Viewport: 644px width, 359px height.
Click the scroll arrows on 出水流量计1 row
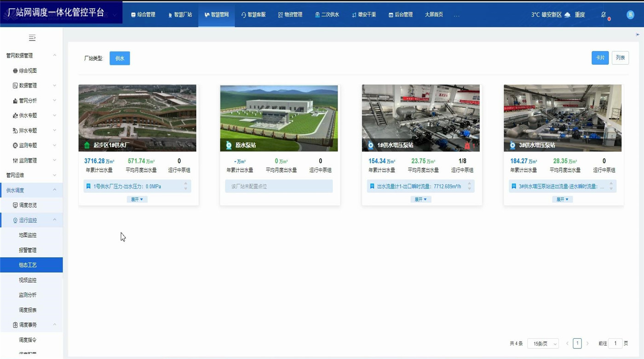pos(469,186)
